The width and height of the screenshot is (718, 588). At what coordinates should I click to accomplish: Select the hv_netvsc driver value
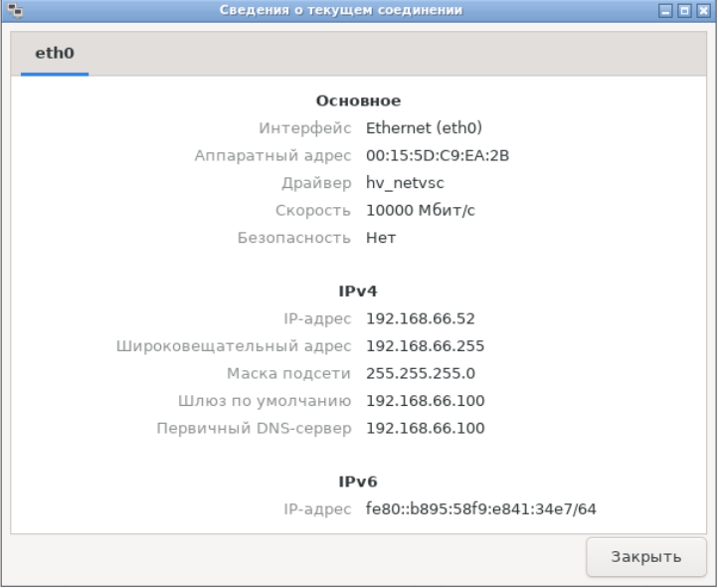(409, 183)
